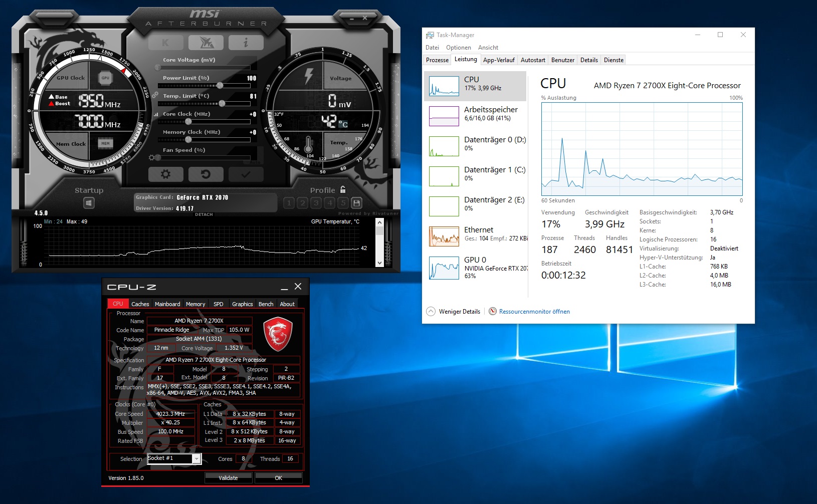Switch to Details tab in Task-Manager
The width and height of the screenshot is (817, 504).
[589, 60]
